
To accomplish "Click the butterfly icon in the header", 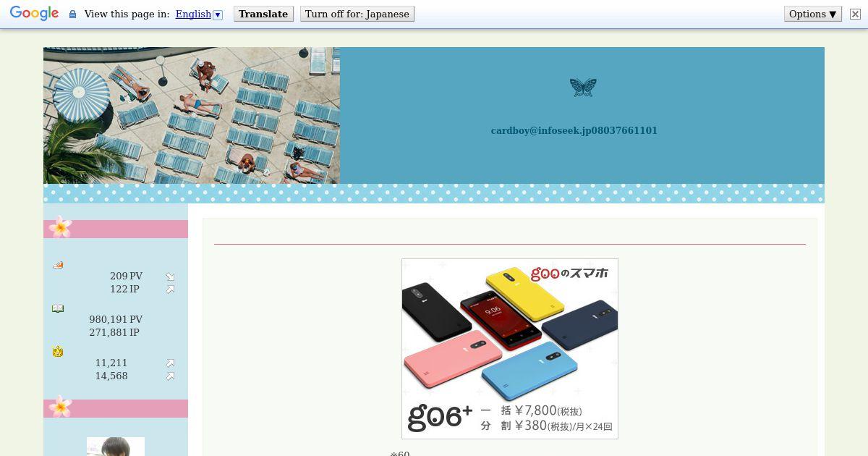I will point(583,88).
